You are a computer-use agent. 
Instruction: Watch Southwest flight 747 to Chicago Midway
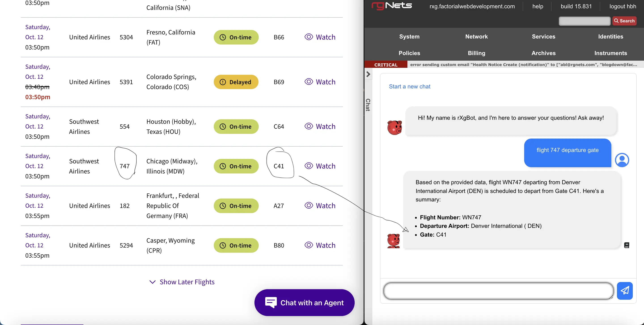coord(320,166)
